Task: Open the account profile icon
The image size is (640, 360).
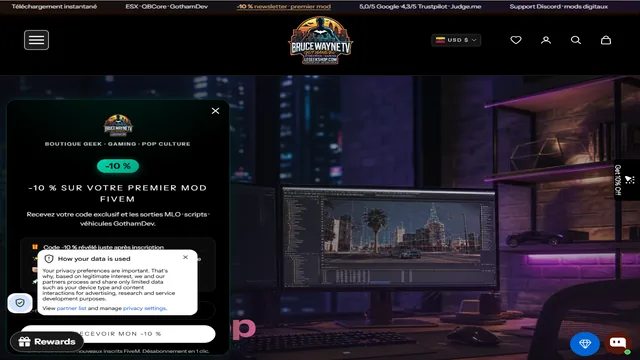Action: tap(546, 40)
